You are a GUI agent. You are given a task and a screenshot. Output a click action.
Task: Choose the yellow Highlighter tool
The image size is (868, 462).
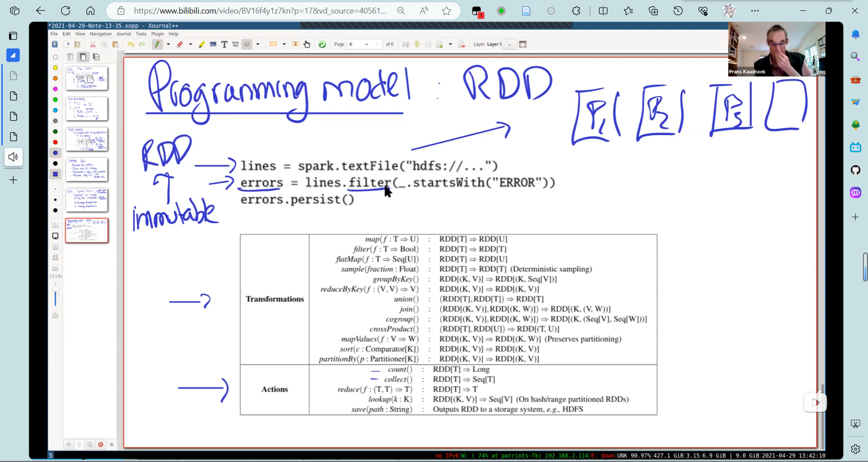(202, 44)
